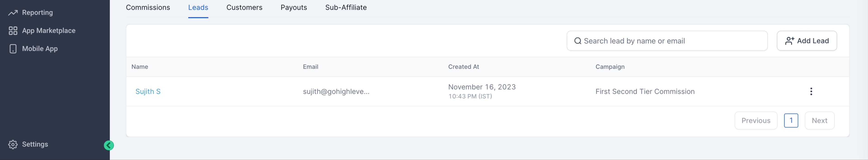
Task: Switch to the Commissions tab
Action: click(x=148, y=7)
